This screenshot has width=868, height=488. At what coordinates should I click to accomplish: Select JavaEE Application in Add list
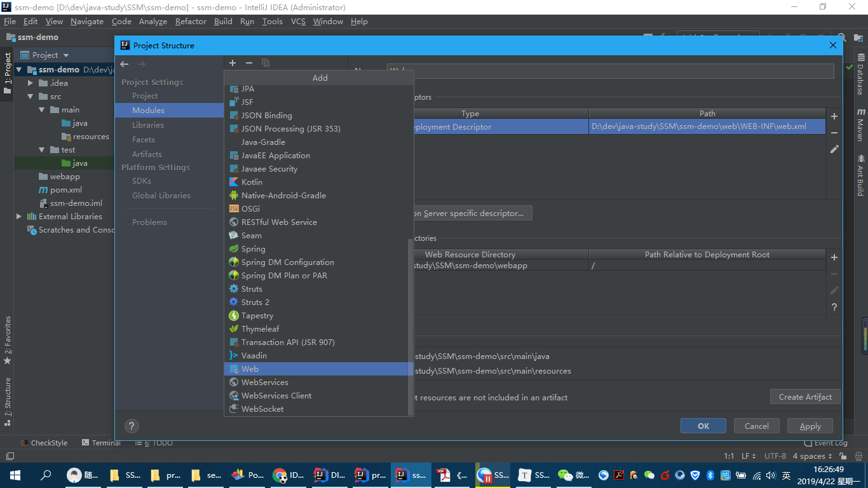coord(318,155)
